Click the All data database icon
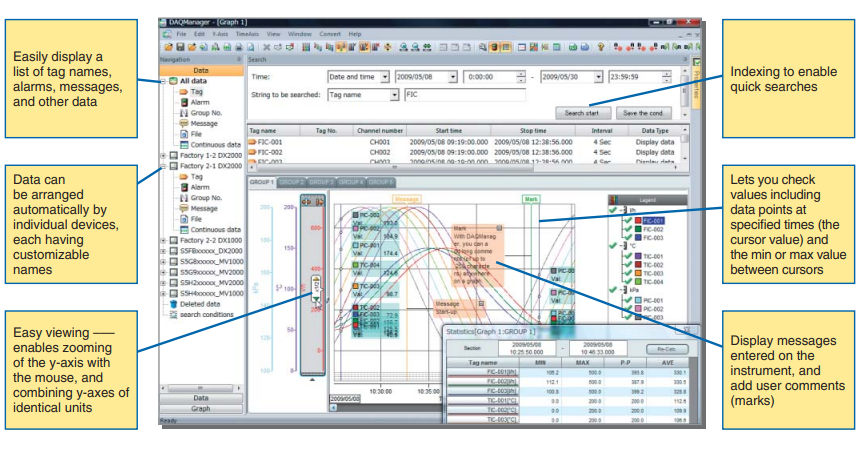This screenshot has width=860, height=459. 173,81
